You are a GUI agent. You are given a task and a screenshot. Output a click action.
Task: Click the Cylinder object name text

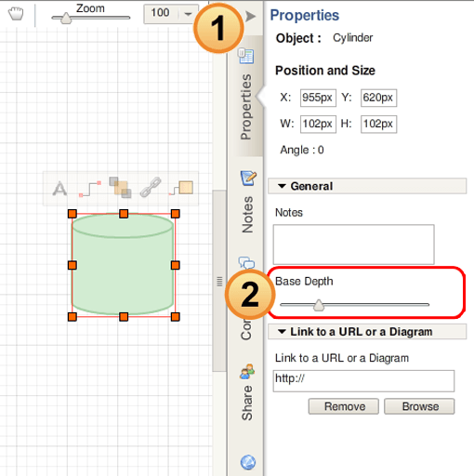(x=352, y=38)
